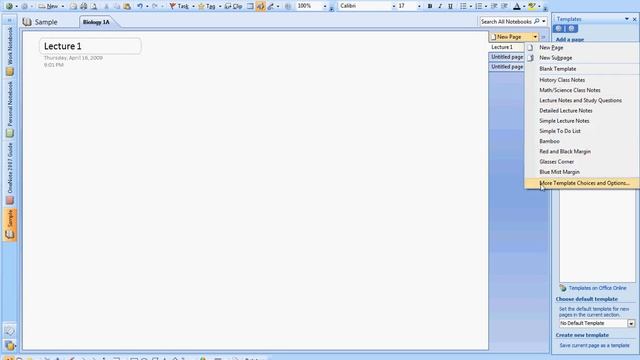Click the New button in toolbar

[48, 6]
